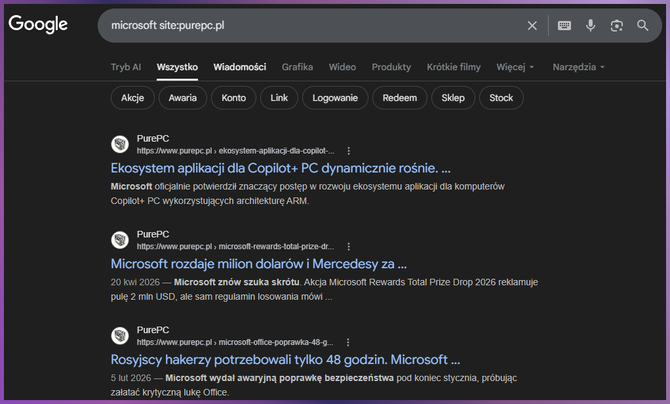This screenshot has width=670, height=404.
Task: Click the PurePC site name above the Copilot+ result
Action: (x=153, y=139)
